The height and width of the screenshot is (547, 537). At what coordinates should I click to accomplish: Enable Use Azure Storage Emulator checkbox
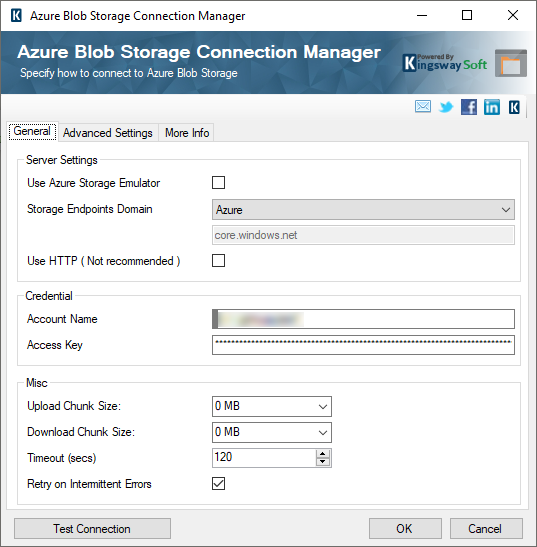(x=218, y=182)
